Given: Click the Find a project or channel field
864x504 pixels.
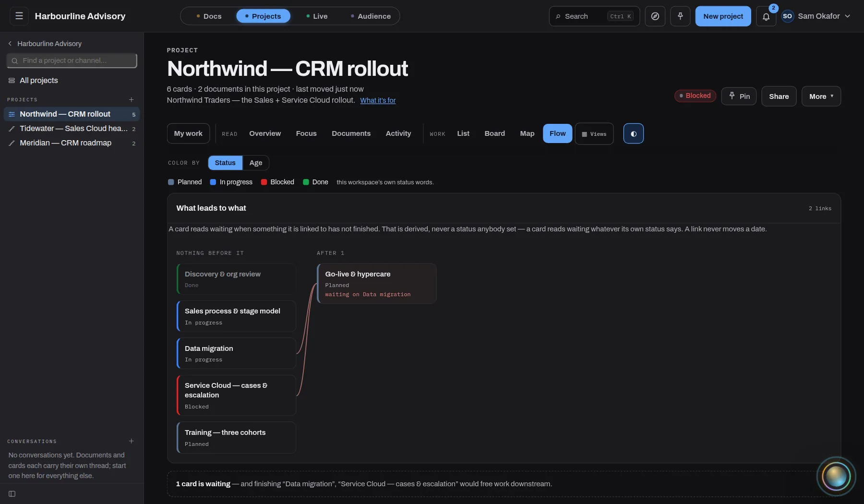Looking at the screenshot, I should pyautogui.click(x=72, y=60).
